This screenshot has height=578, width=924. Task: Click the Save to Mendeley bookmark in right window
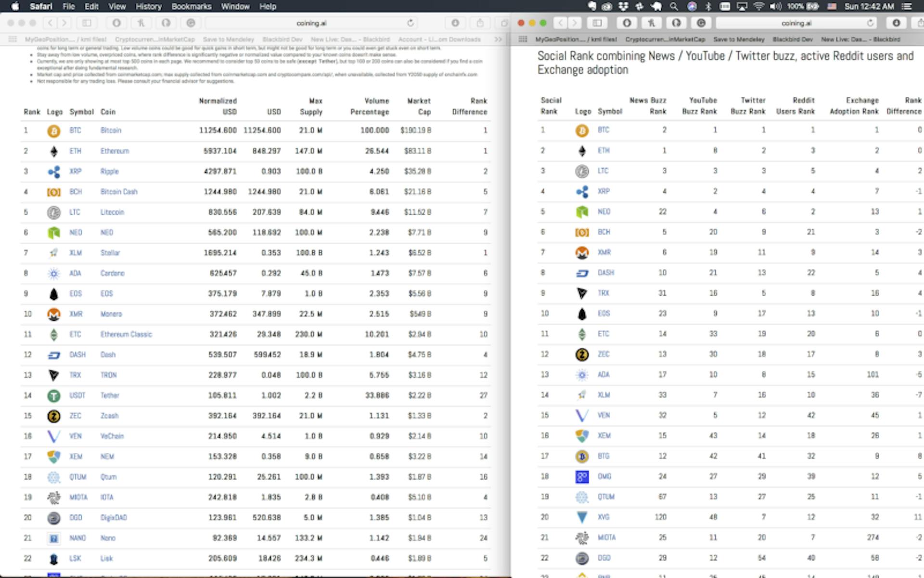point(738,39)
